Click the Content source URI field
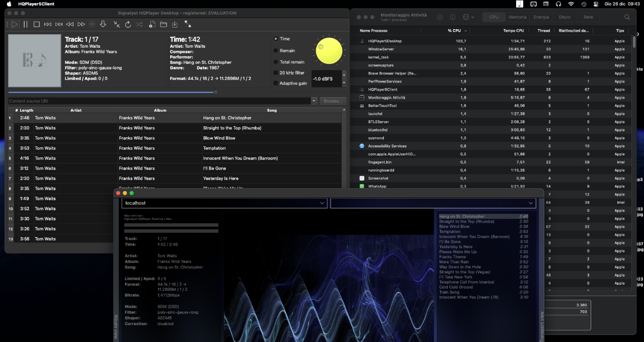Image resolution: width=644 pixels, height=342 pixels. coord(159,101)
